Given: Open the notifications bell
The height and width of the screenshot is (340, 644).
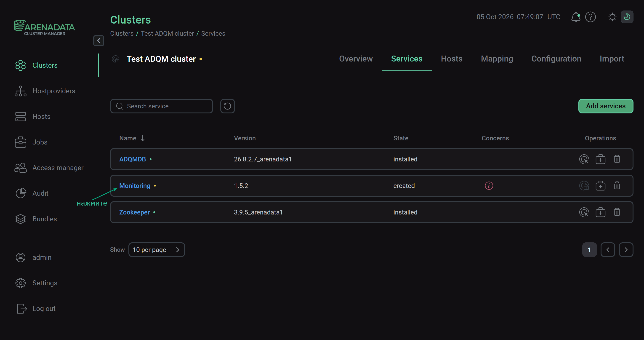Looking at the screenshot, I should point(576,17).
